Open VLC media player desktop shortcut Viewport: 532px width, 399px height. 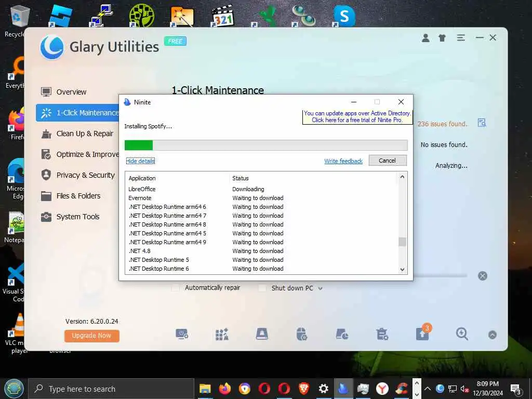click(x=15, y=332)
